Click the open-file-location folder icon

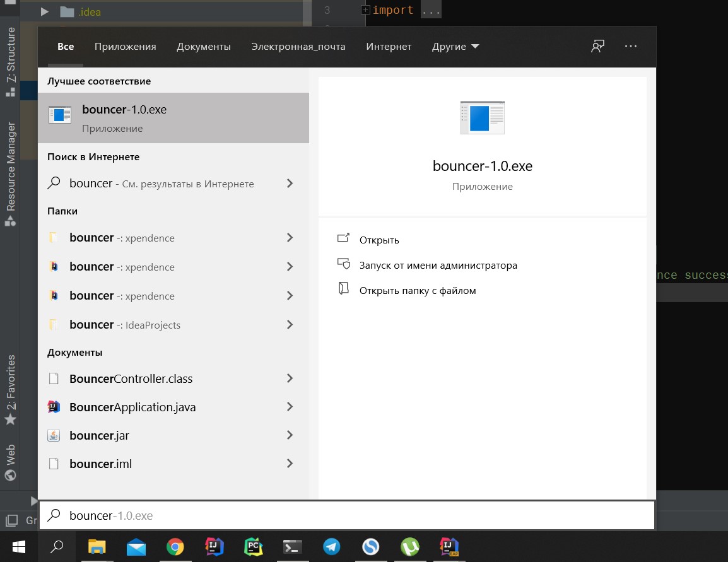point(344,289)
